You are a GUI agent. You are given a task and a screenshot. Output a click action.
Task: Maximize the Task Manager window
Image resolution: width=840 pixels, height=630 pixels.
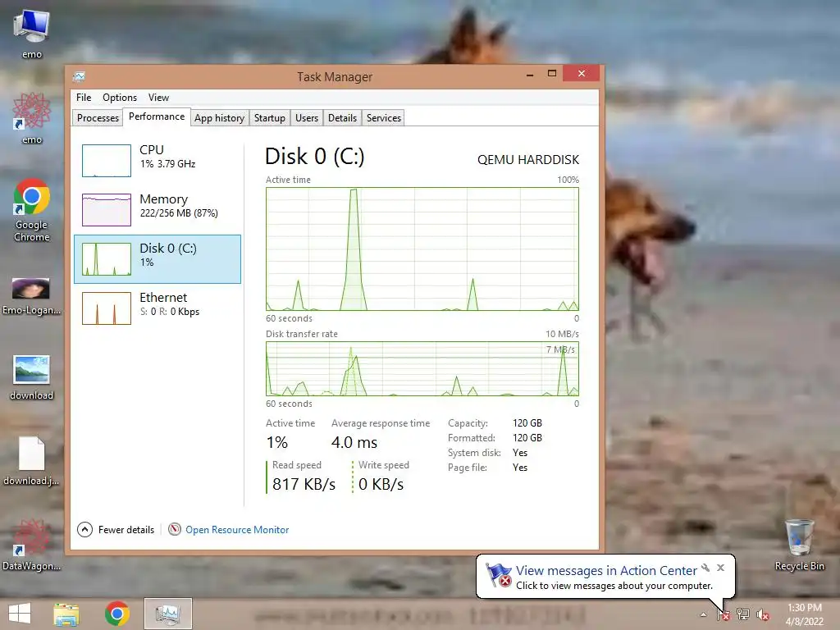pyautogui.click(x=552, y=74)
